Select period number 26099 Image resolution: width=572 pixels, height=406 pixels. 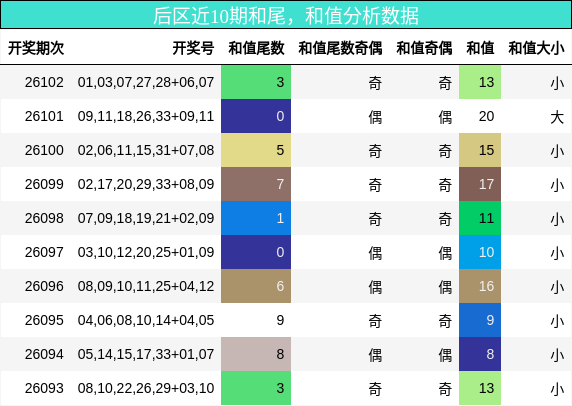tap(44, 184)
